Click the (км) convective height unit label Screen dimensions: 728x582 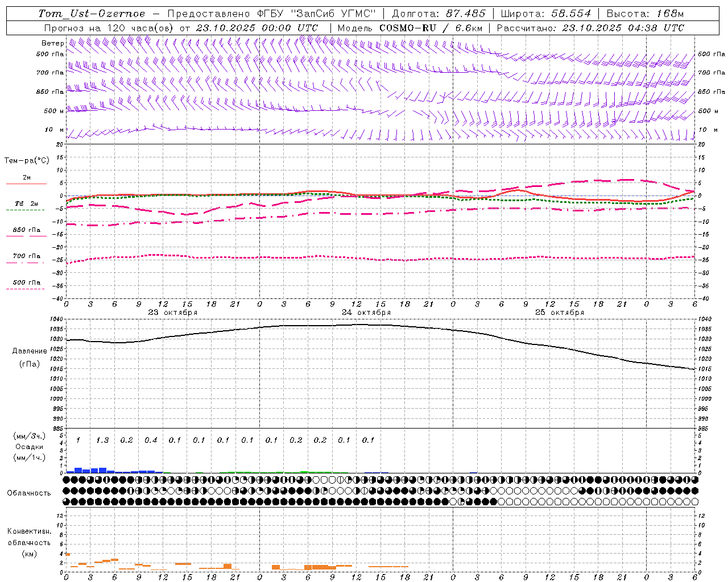click(30, 554)
